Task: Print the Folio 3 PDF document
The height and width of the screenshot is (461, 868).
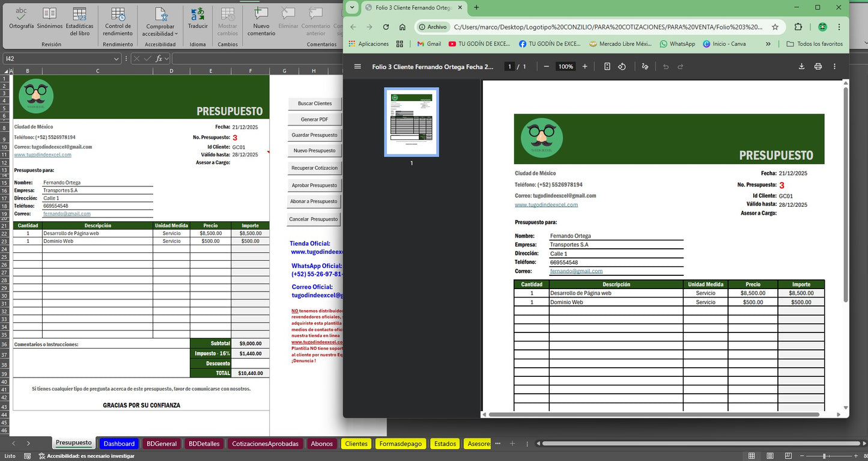Action: point(818,67)
